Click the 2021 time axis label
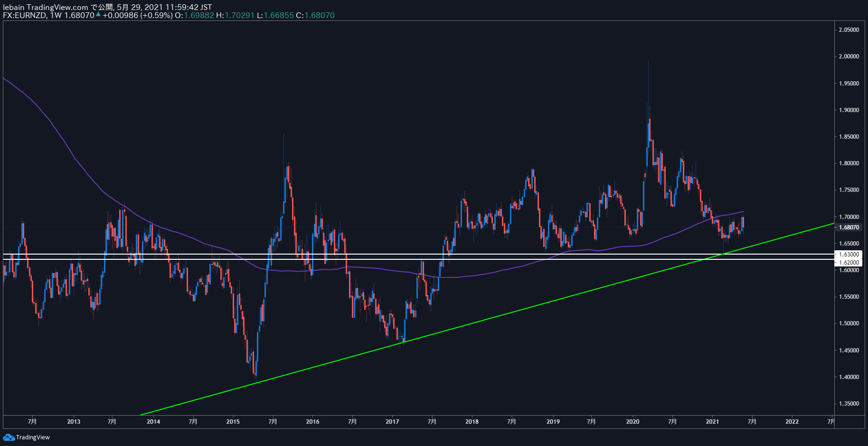The height and width of the screenshot is (446, 868). [712, 421]
